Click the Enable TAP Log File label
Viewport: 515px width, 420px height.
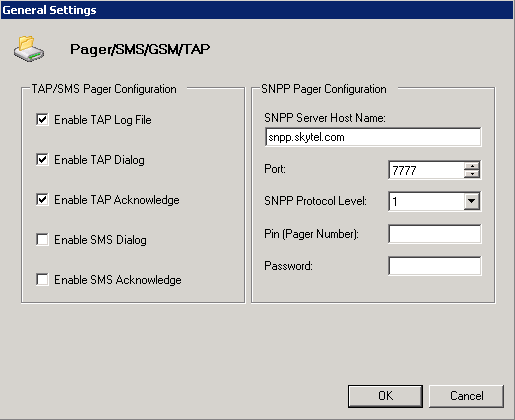pos(103,120)
